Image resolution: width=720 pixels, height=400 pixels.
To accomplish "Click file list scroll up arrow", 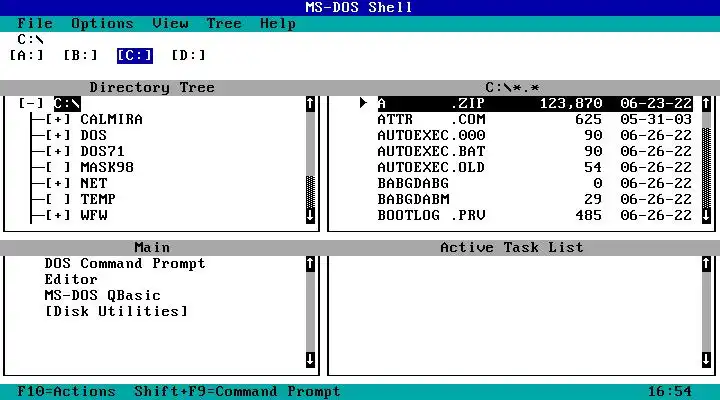I will (x=706, y=104).
